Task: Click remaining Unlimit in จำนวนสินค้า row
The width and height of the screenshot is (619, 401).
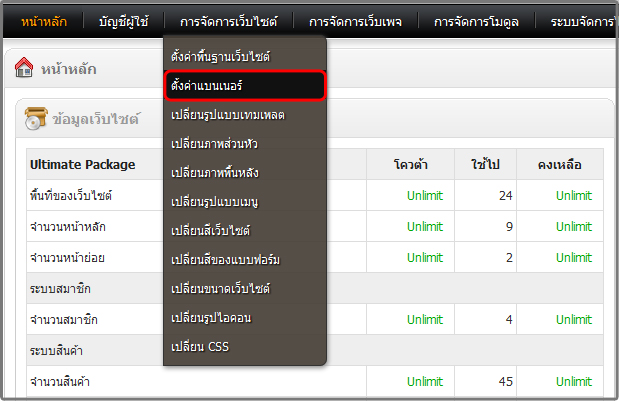Action: pyautogui.click(x=574, y=382)
